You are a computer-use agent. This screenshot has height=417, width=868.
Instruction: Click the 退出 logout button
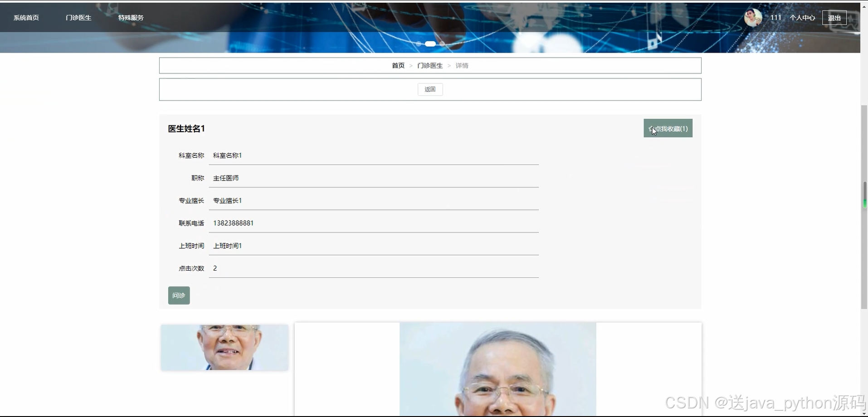coord(834,18)
